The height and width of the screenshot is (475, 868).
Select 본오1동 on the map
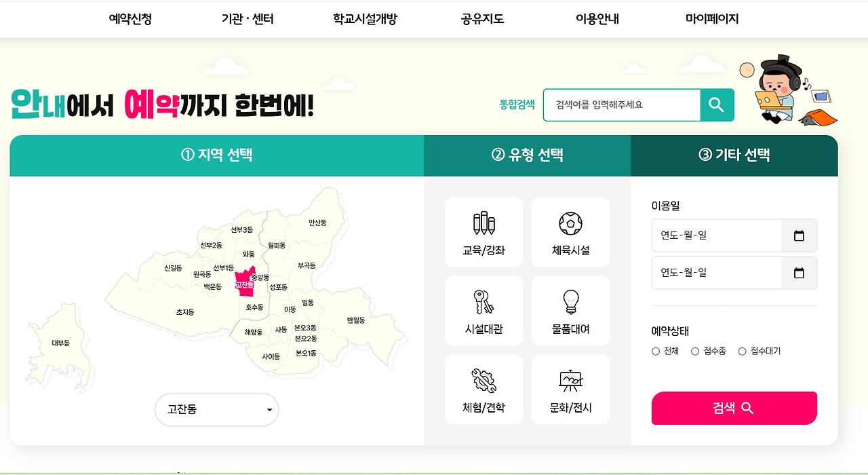[x=306, y=354]
